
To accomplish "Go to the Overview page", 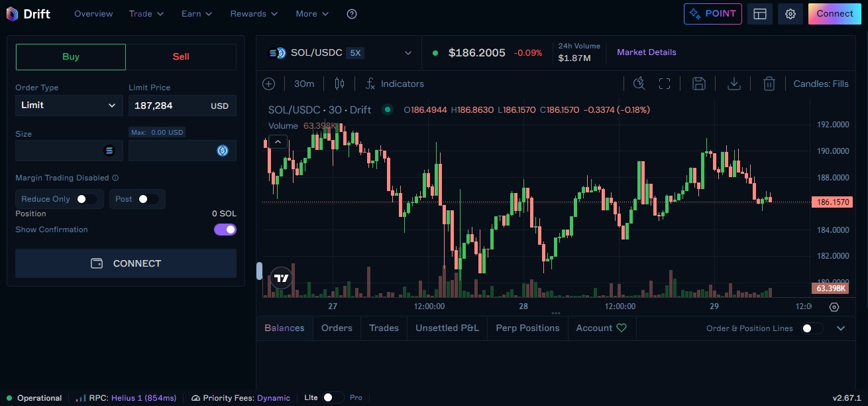I will click(93, 14).
